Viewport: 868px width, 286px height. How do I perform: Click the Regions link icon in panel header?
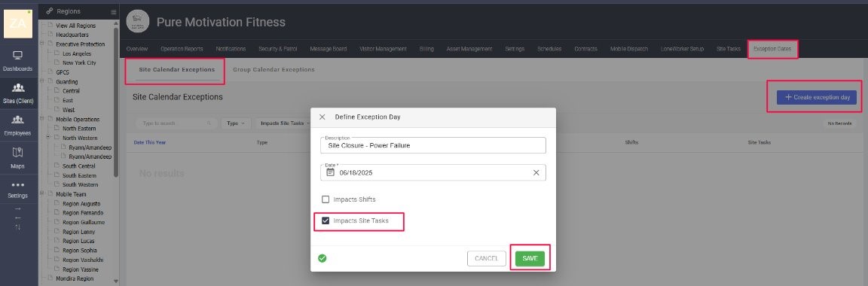pos(49,11)
